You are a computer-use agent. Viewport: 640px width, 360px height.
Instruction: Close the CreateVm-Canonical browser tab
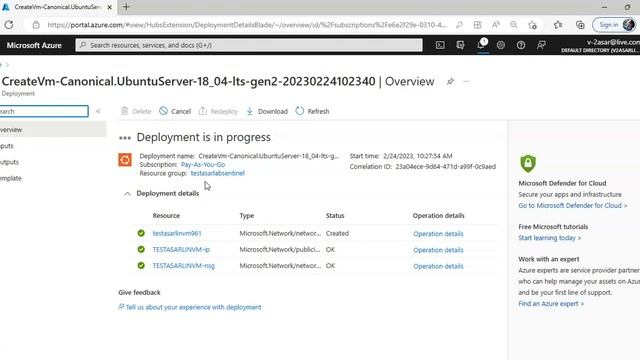click(109, 7)
